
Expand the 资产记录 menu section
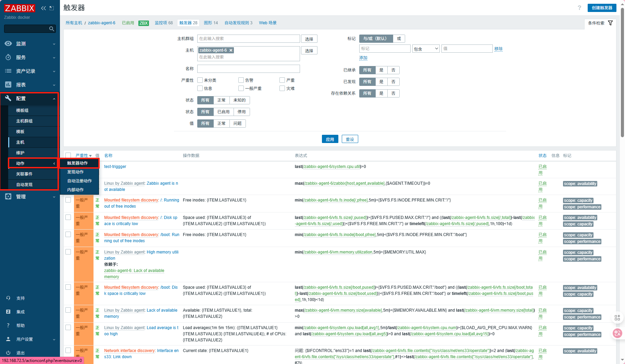(54, 71)
